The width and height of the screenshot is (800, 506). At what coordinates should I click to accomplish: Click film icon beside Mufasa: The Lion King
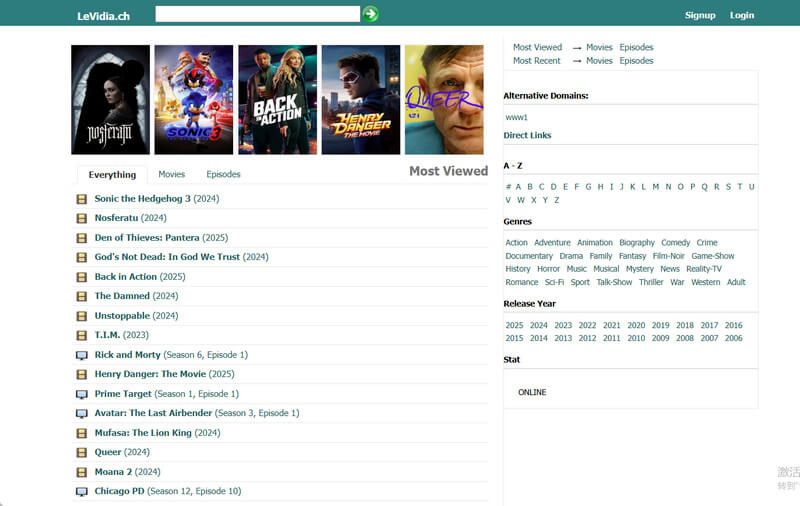tap(82, 433)
